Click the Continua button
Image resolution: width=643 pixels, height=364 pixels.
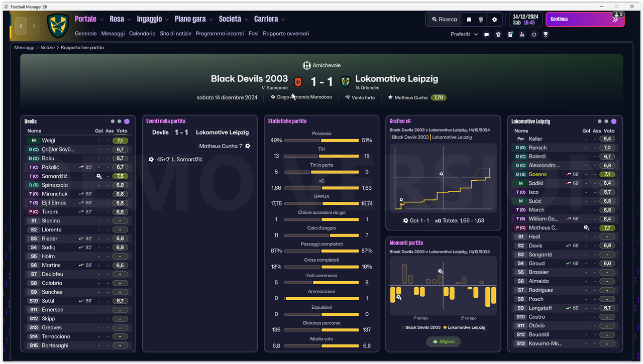click(x=585, y=20)
